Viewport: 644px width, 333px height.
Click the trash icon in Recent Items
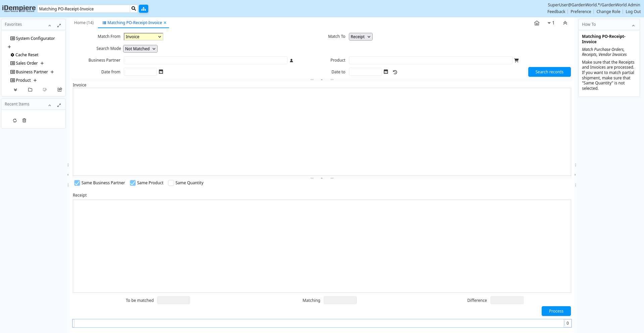coord(24,121)
